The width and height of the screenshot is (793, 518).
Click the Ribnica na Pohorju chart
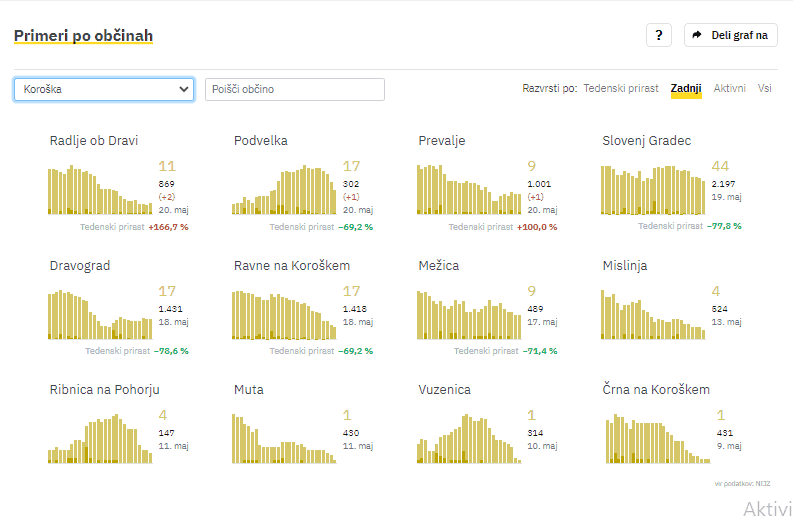pyautogui.click(x=100, y=440)
